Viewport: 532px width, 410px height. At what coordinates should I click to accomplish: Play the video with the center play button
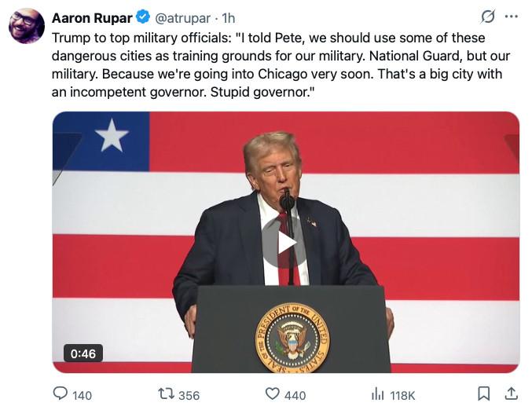click(x=285, y=243)
